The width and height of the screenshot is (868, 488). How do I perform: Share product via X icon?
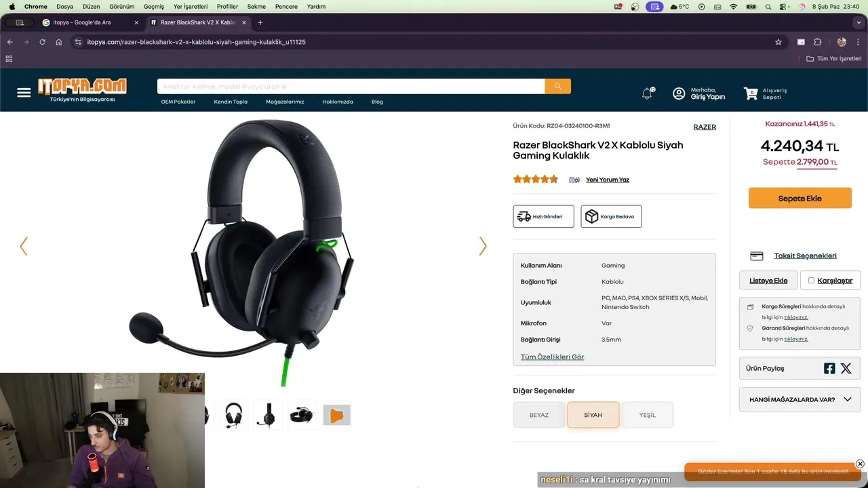846,369
